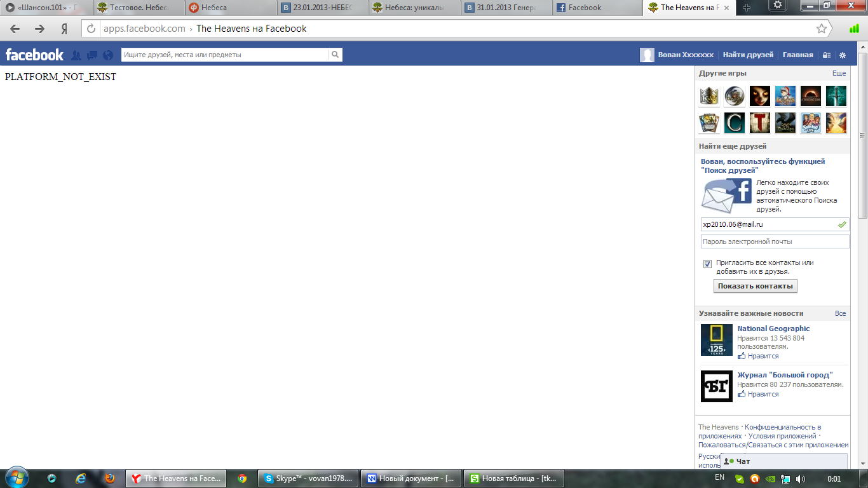The image size is (868, 488).
Task: Open privacy shortcuts lock icon
Action: [827, 55]
